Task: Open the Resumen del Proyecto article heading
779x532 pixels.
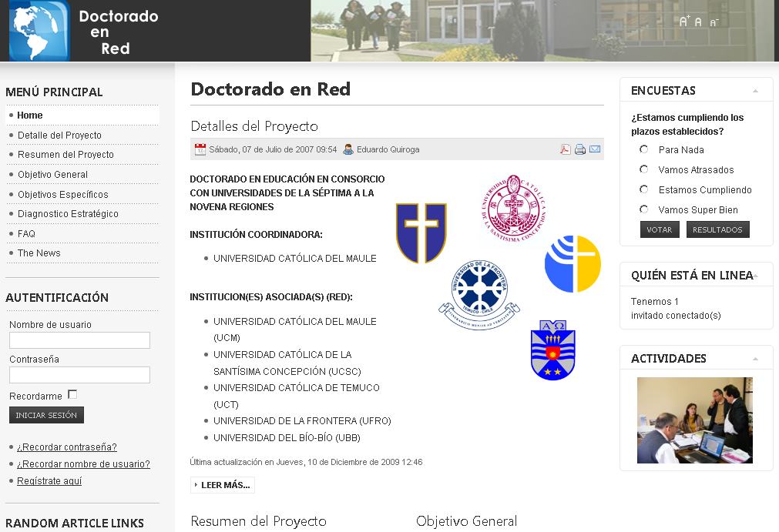Action: pos(258,521)
